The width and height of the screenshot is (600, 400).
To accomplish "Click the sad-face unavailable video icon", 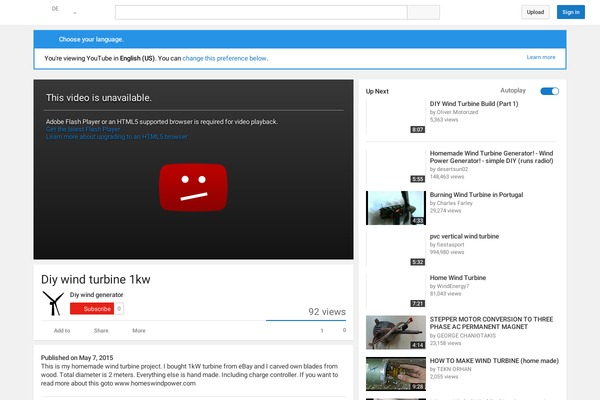I will pyautogui.click(x=193, y=188).
